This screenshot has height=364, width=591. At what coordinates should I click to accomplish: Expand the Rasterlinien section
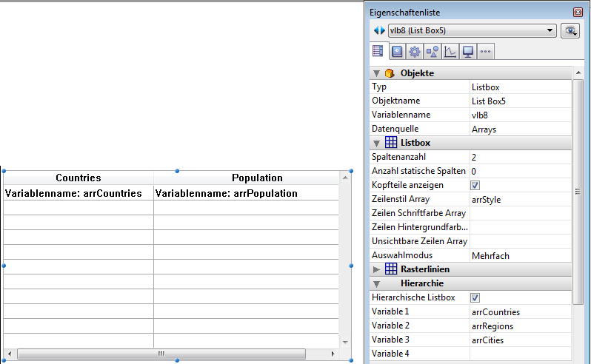377,269
